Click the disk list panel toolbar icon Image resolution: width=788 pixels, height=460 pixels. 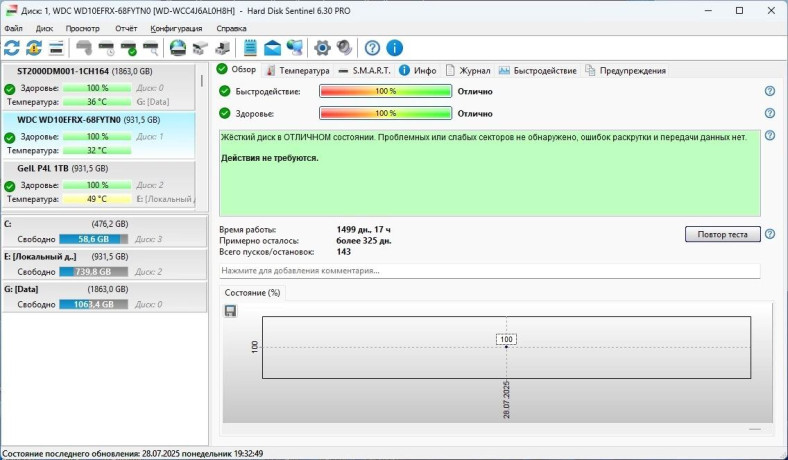56,48
